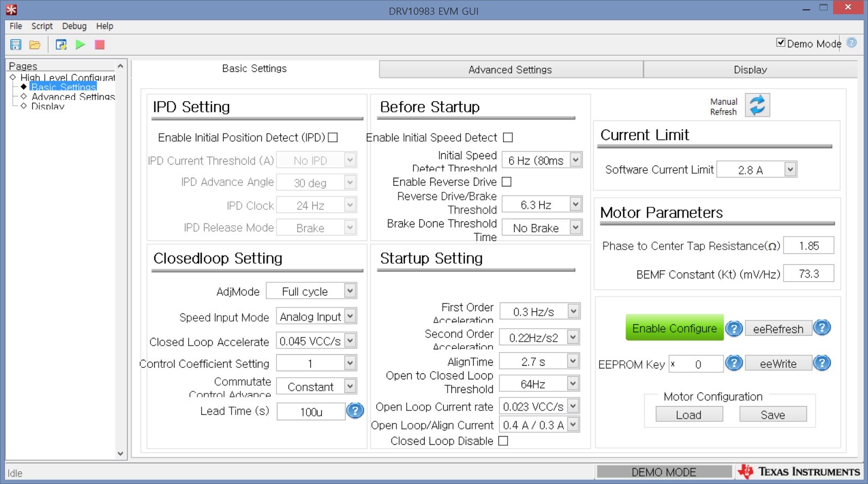Switch to the Basic Settings tab

pos(254,68)
